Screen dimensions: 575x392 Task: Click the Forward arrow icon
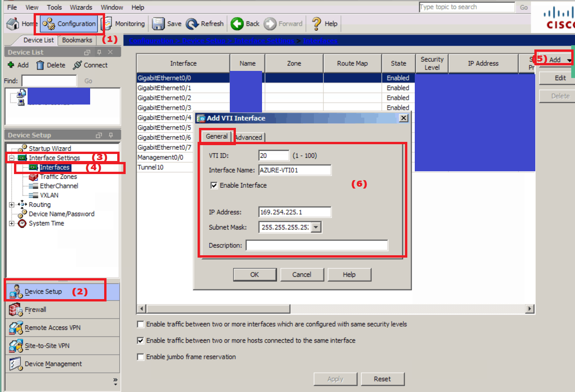tap(270, 24)
